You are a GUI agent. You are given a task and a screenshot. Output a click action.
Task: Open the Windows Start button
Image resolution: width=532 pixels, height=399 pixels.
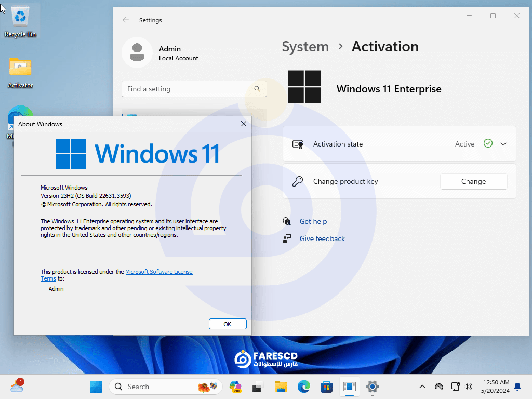(96, 387)
